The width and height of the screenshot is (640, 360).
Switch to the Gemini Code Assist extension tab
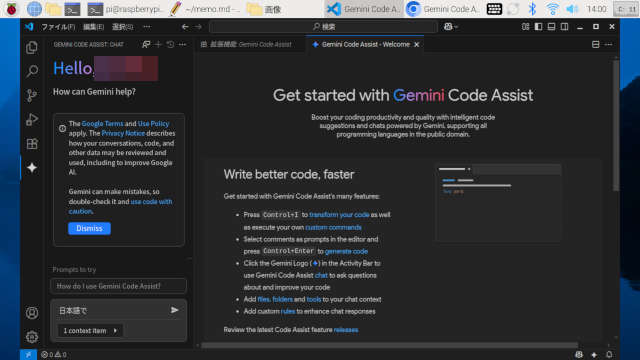coord(250,44)
